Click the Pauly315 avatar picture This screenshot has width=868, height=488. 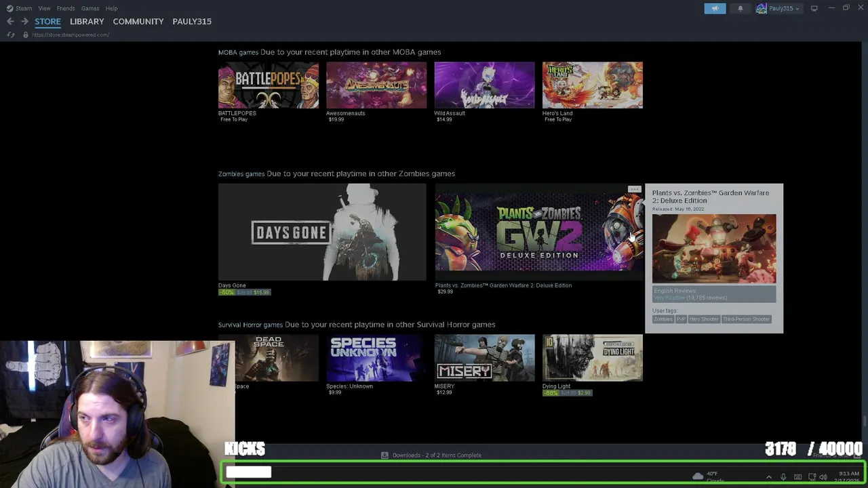click(x=762, y=8)
